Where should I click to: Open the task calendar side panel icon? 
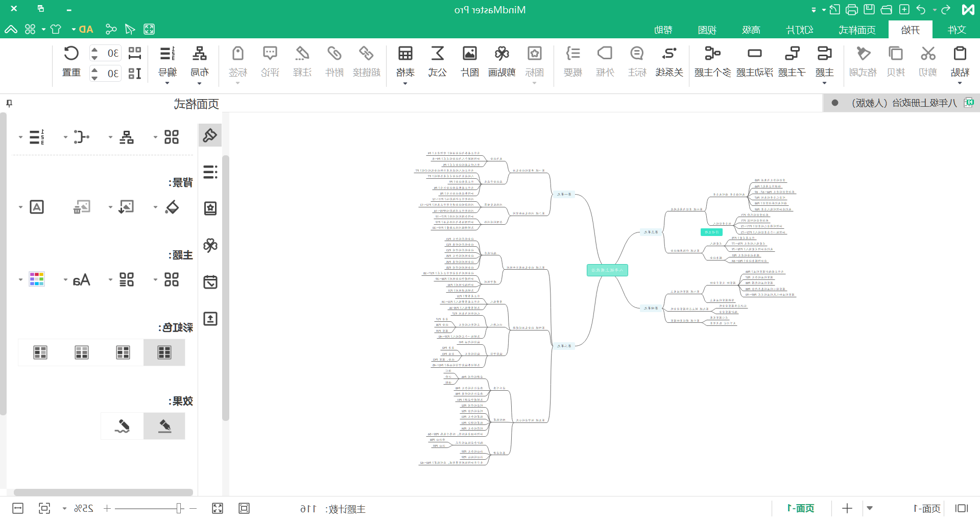click(210, 282)
